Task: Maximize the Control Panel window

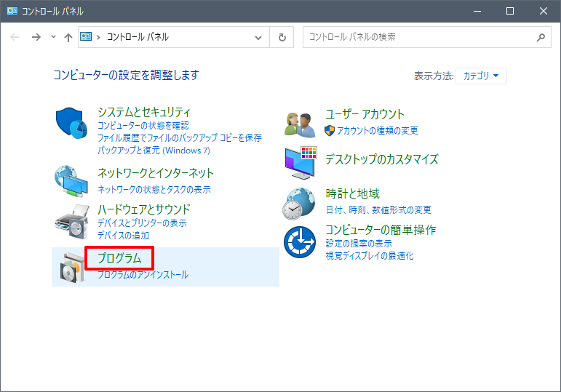Action: click(510, 11)
